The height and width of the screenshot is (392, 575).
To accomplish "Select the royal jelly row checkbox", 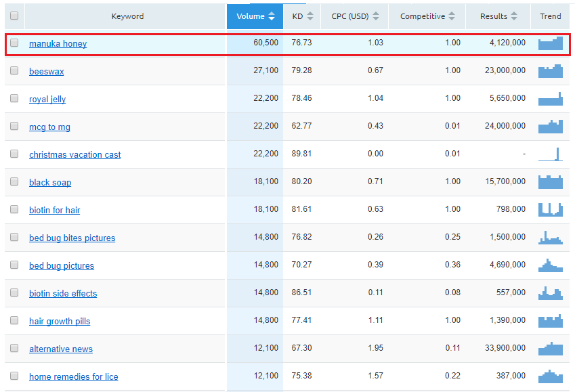I will [x=14, y=98].
